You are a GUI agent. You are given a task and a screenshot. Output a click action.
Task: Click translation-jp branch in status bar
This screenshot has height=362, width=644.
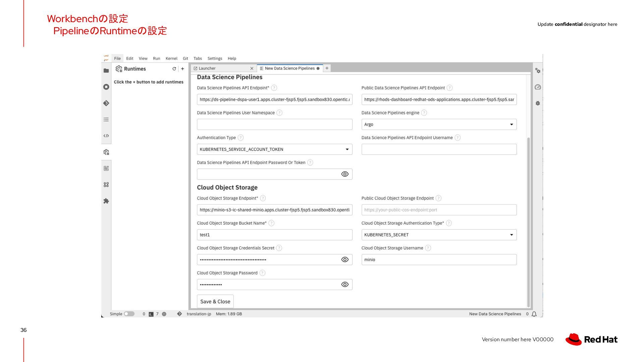[199, 314]
